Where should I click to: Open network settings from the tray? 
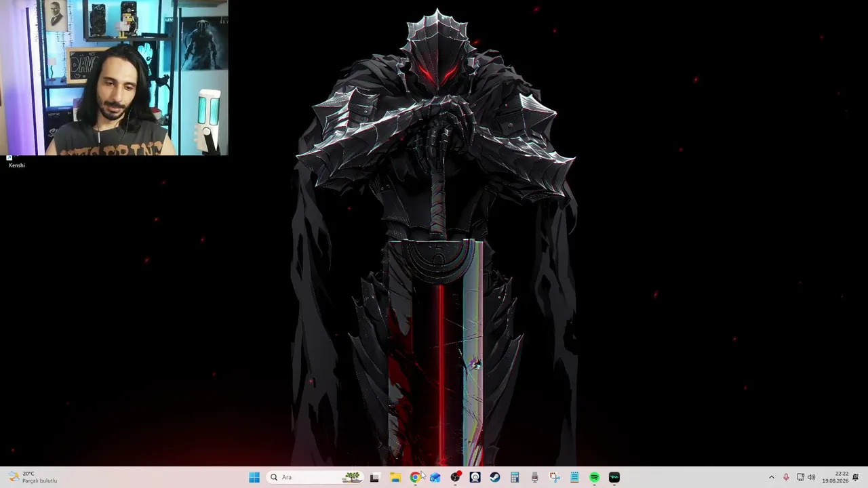click(x=800, y=477)
